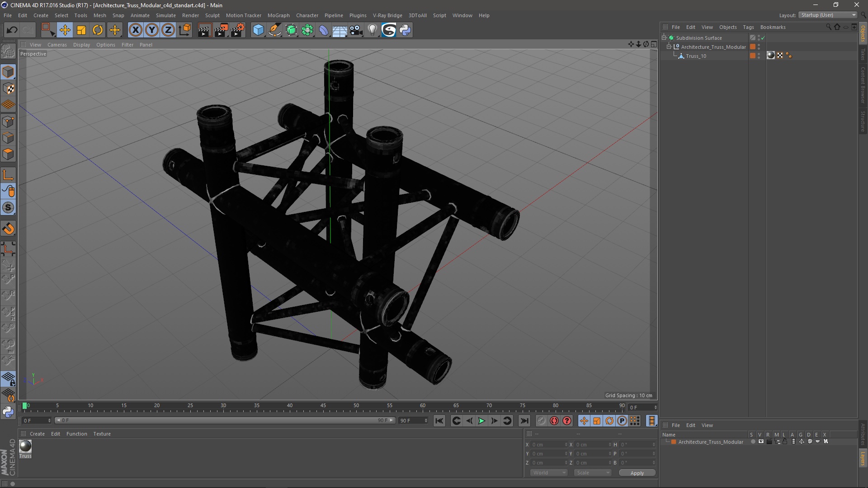Image resolution: width=868 pixels, height=488 pixels.
Task: Open the Objects menu in Object Manager
Action: pos(728,27)
